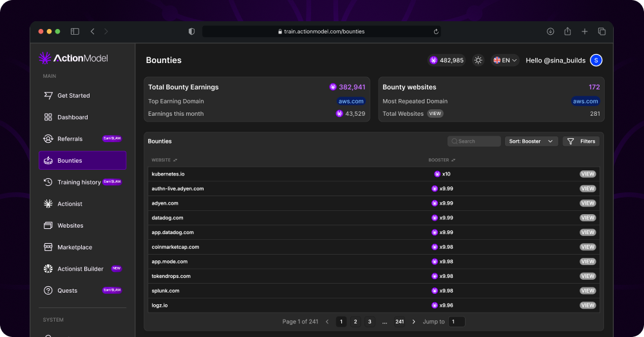Click the UK flag icon in language selector
The height and width of the screenshot is (337, 644).
click(497, 60)
